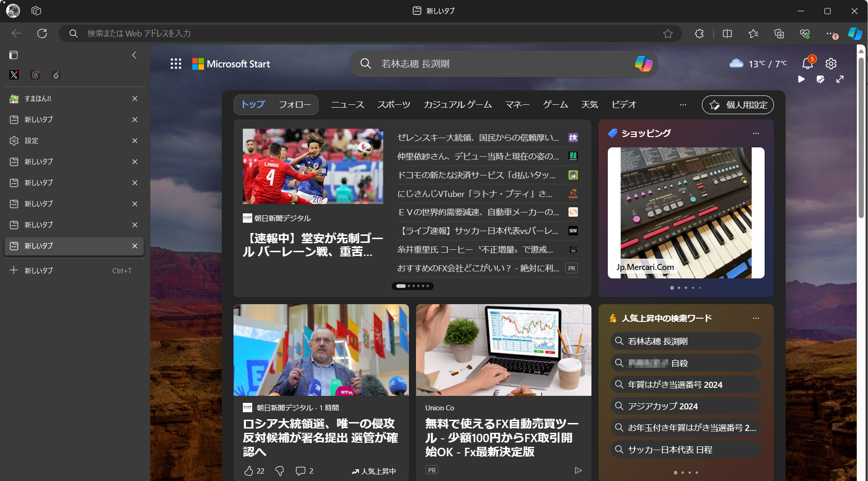Image resolution: width=868 pixels, height=481 pixels.
Task: Open the マネー category
Action: [x=518, y=104]
